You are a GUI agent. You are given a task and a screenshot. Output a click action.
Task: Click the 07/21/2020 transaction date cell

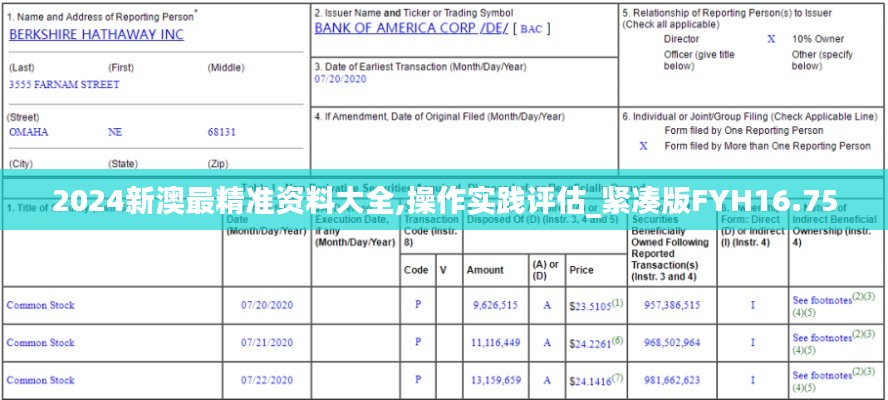click(x=267, y=342)
